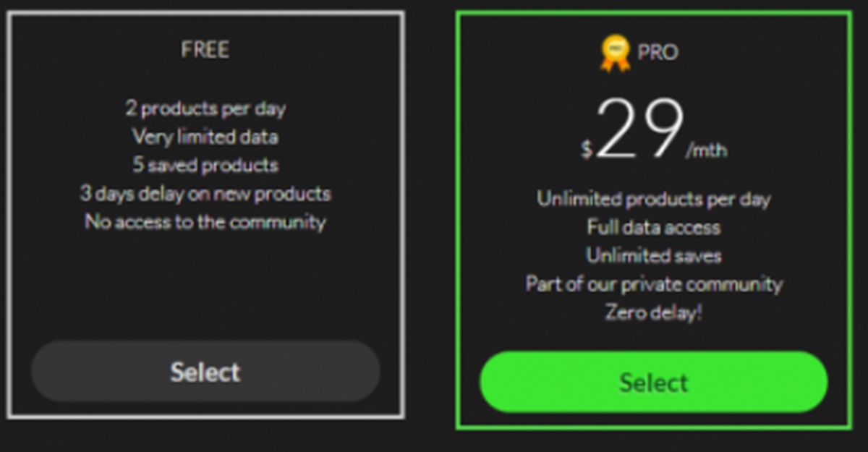868x452 pixels.
Task: Click 'Unlimited products per day' feature
Action: point(653,199)
